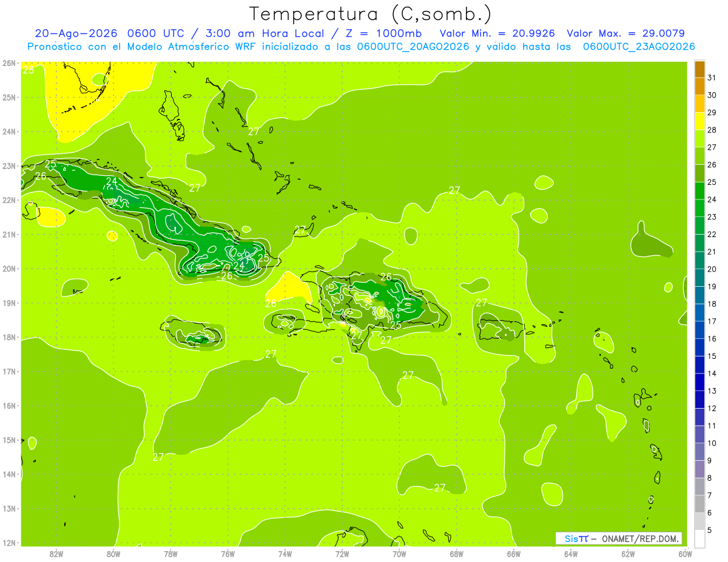Click the "12N" latitude axis label

click(x=9, y=543)
